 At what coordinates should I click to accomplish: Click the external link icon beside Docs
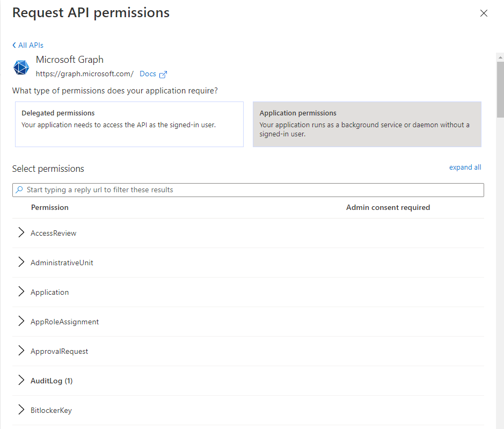tap(163, 74)
